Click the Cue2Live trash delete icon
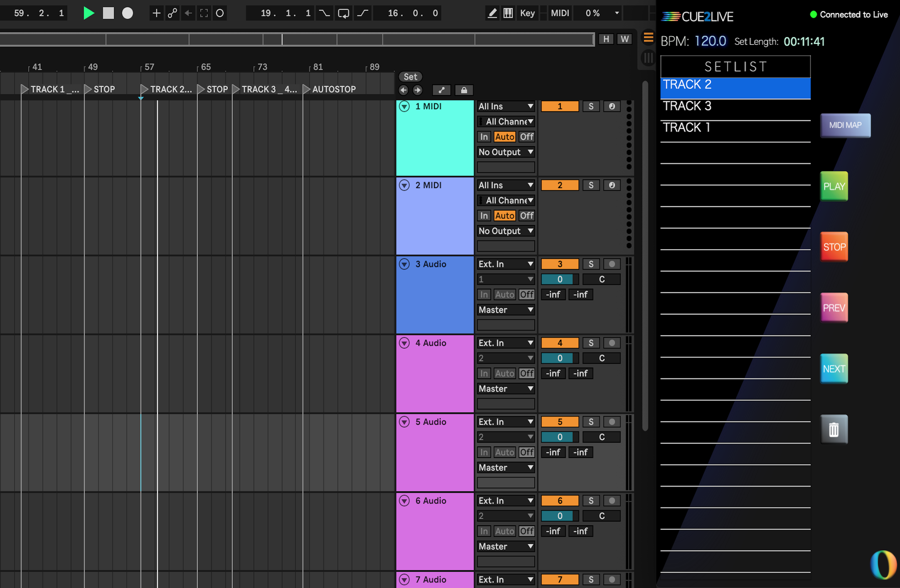Image resolution: width=900 pixels, height=588 pixels. pyautogui.click(x=834, y=429)
